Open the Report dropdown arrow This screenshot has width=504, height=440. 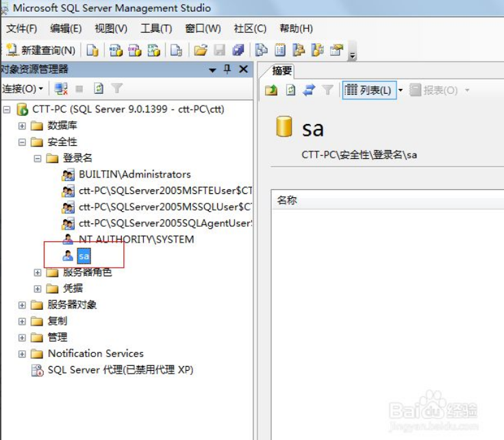[x=467, y=90]
